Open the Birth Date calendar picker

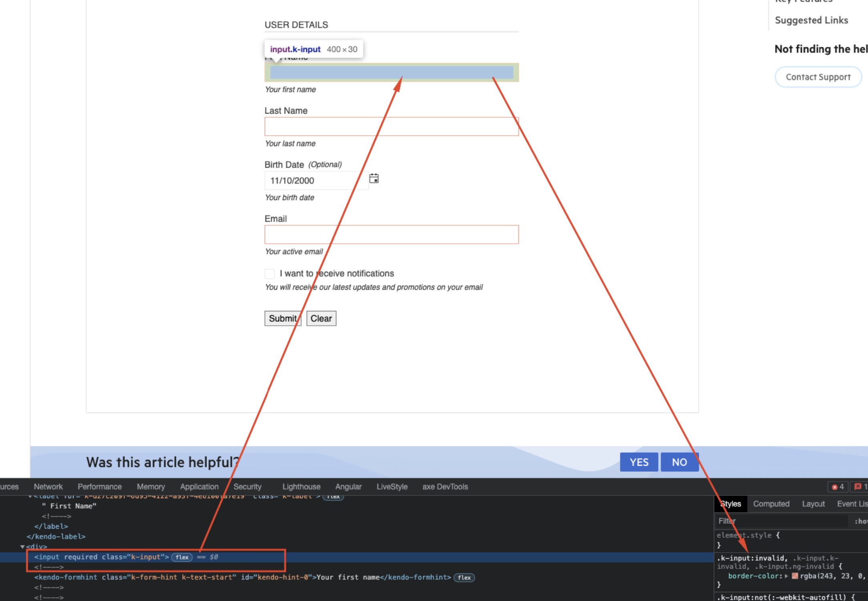point(374,178)
